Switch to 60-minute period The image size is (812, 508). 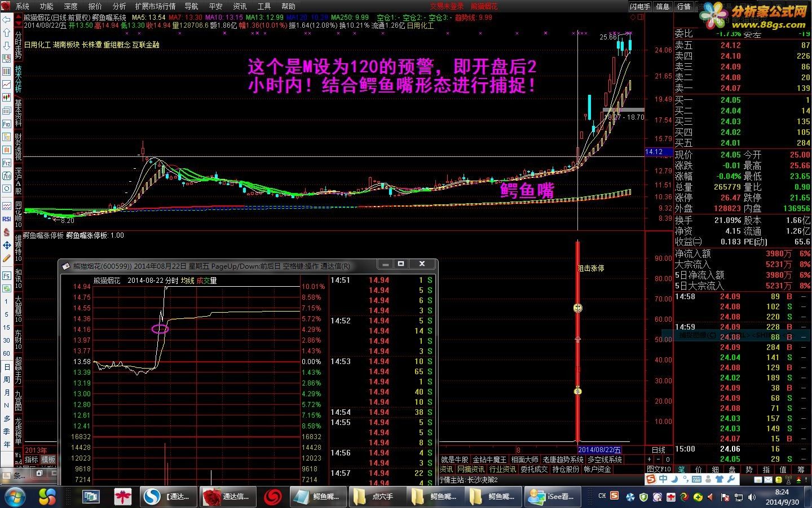pos(6,353)
